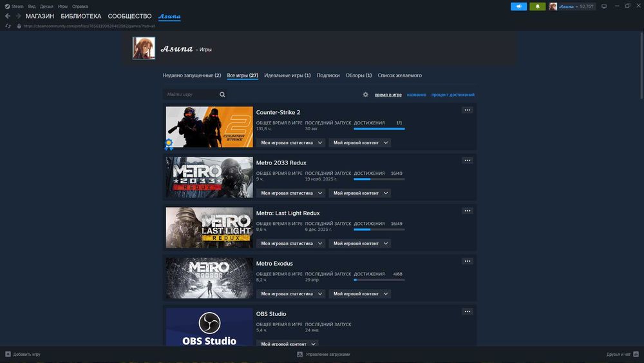Click the Найти игру search field
644x363 pixels.
click(191, 95)
